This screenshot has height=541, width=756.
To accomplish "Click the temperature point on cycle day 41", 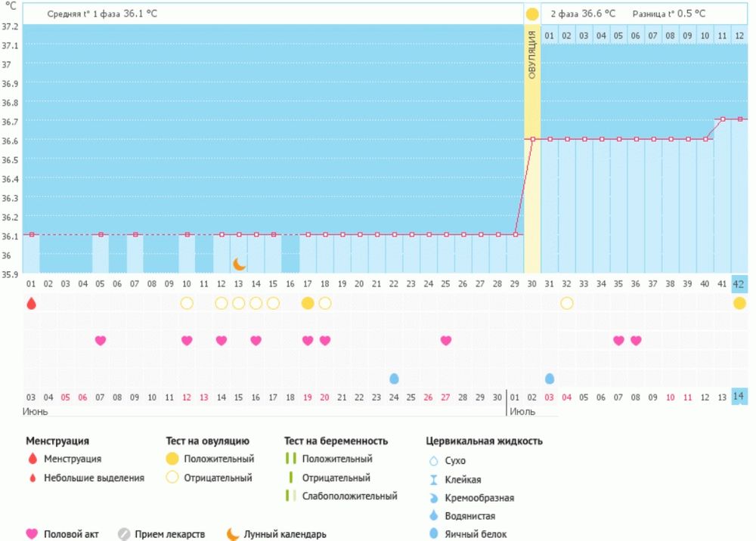I will click(x=723, y=119).
